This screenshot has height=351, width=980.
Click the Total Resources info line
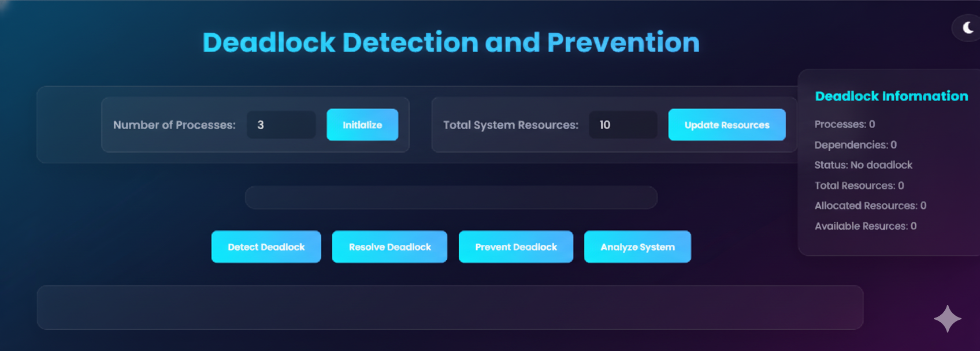click(x=859, y=185)
